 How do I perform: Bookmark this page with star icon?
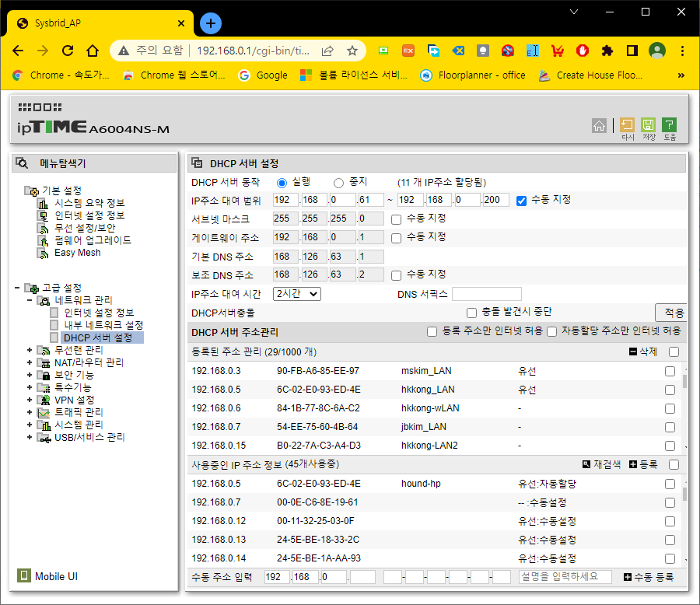coord(352,51)
